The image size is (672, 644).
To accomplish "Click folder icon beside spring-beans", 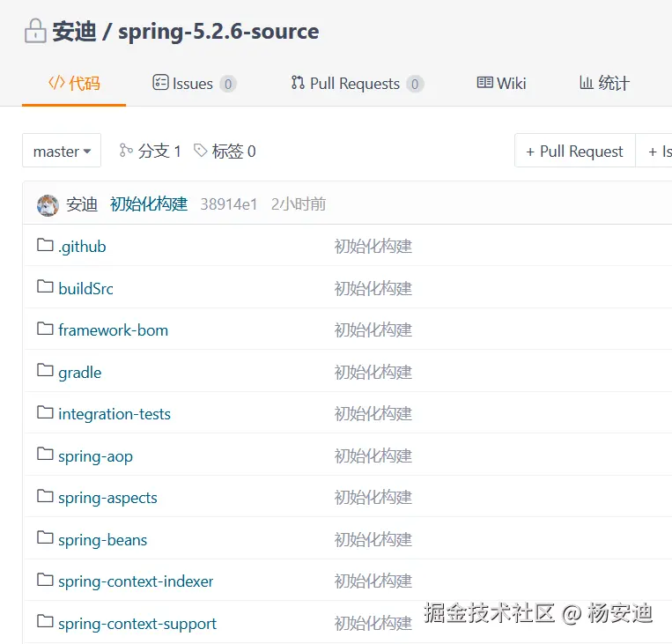I will (45, 537).
